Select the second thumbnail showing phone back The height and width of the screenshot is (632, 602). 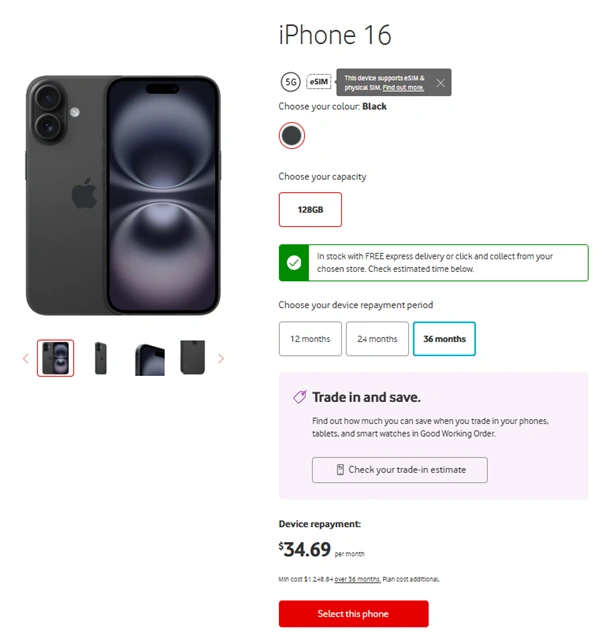101,358
